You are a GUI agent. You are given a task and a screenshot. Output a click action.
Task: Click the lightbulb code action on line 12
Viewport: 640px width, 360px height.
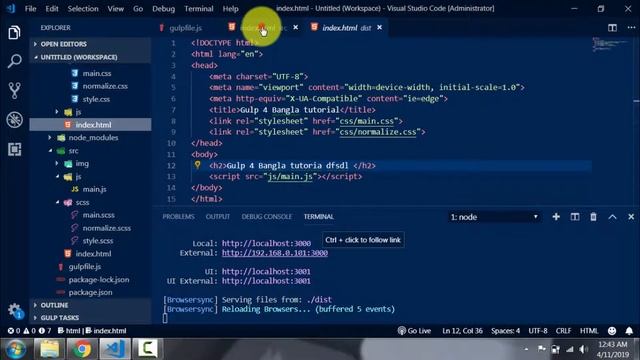(x=198, y=164)
